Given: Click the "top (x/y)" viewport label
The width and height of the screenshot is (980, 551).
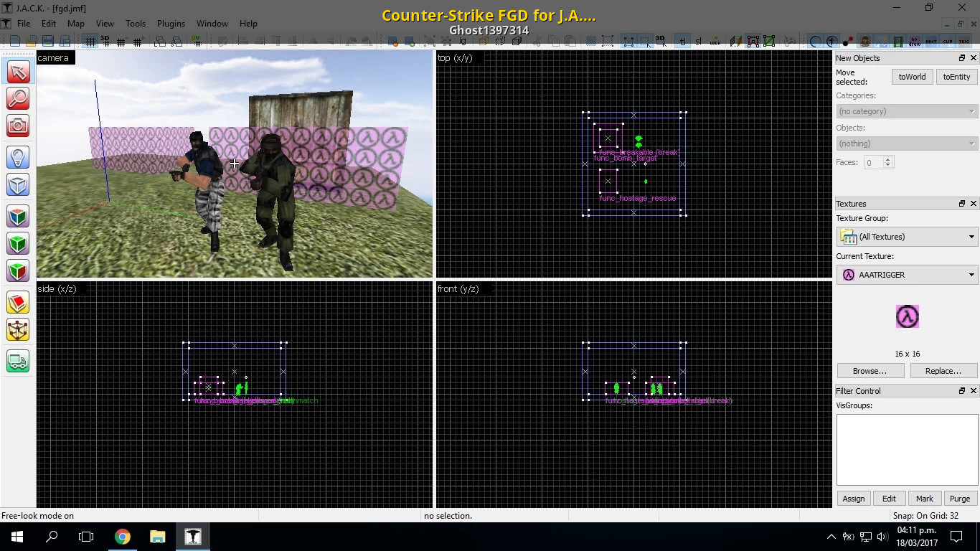Looking at the screenshot, I should [455, 58].
